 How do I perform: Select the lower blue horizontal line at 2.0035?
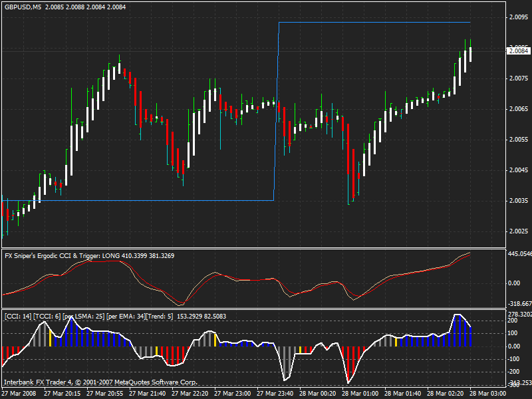tap(138, 201)
